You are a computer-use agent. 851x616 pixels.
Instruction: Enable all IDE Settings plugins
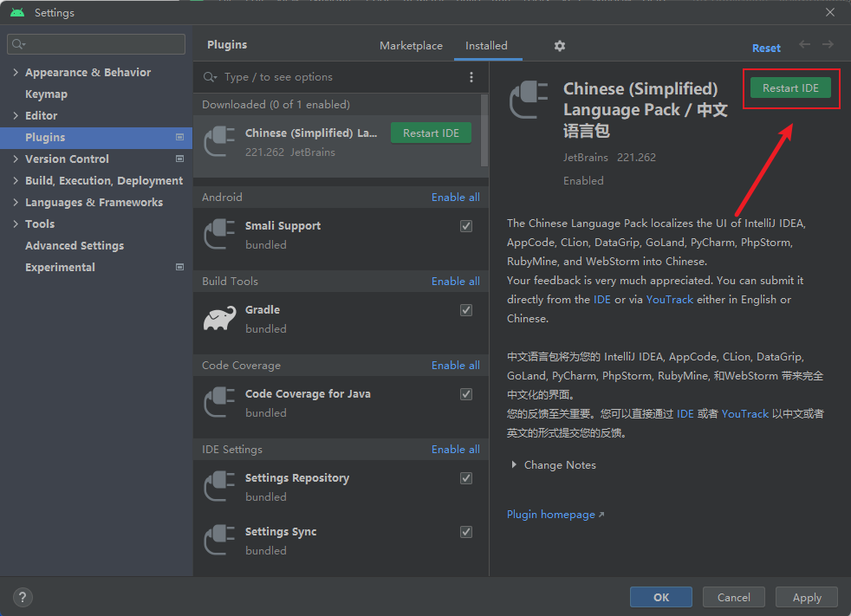pyautogui.click(x=455, y=450)
